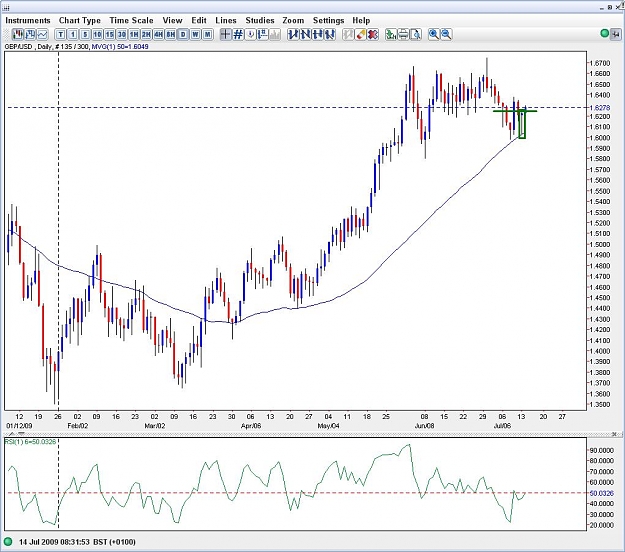Select the Monthly (M) time scale button
625x552 pixels.
[208, 34]
